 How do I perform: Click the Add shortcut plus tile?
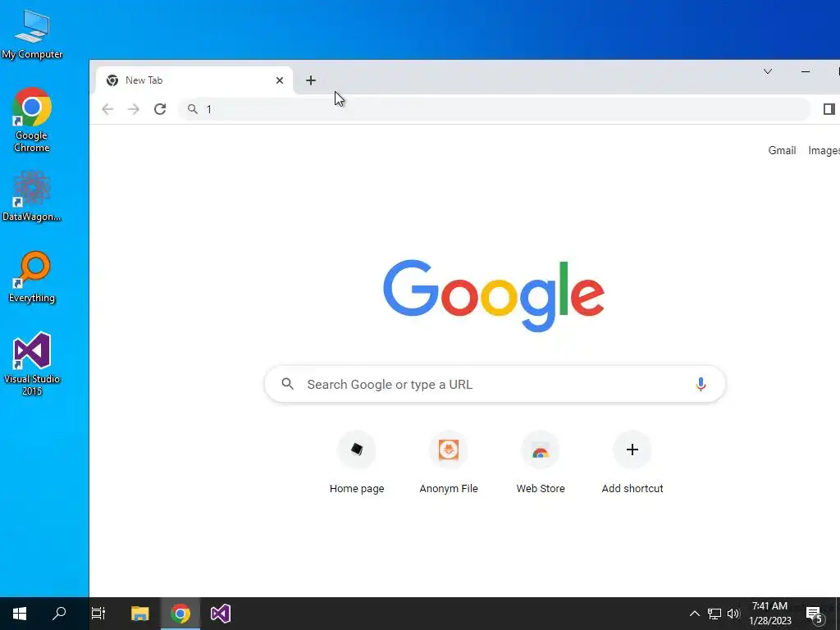pos(632,450)
